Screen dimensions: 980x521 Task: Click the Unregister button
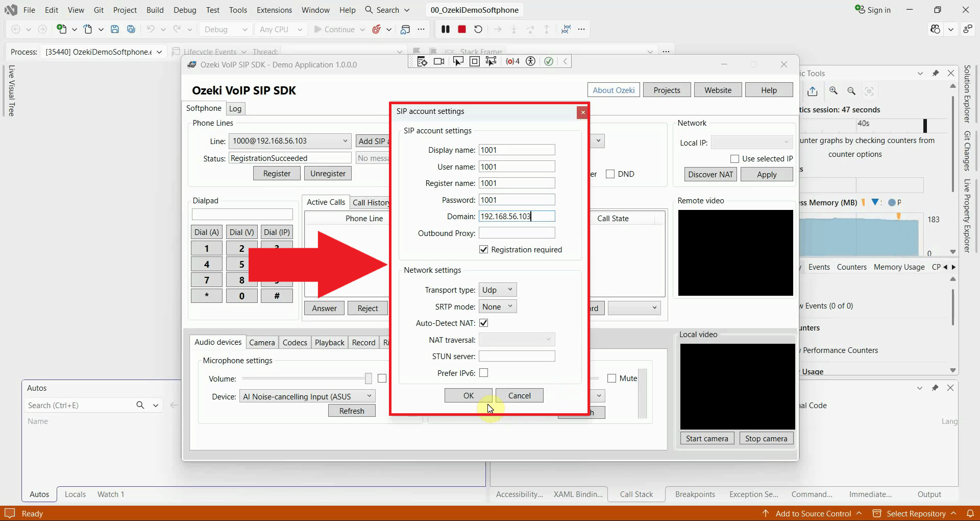328,174
